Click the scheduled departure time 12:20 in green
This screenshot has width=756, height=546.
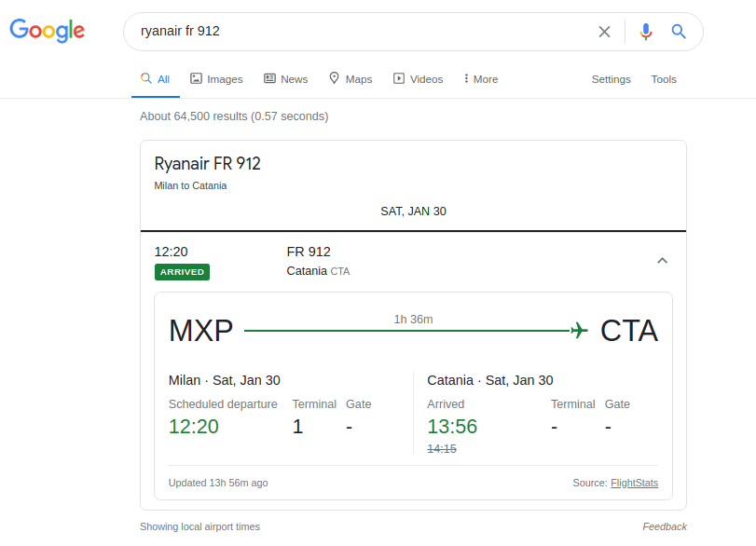194,427
